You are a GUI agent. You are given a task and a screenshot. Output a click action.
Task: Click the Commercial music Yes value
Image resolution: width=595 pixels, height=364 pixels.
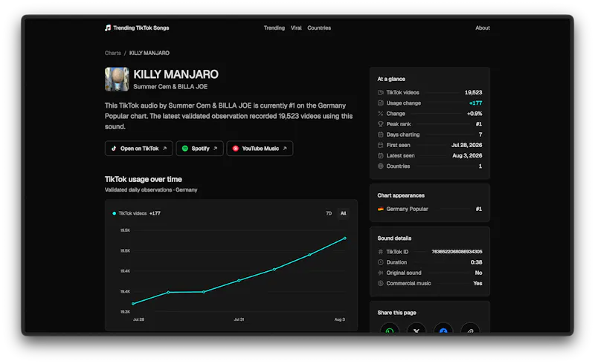[x=477, y=283]
